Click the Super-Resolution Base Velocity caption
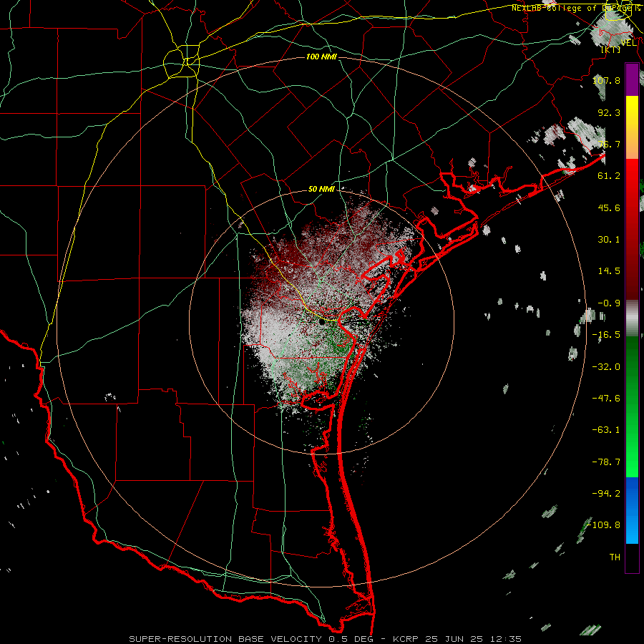The height and width of the screenshot is (644, 644). point(326,639)
